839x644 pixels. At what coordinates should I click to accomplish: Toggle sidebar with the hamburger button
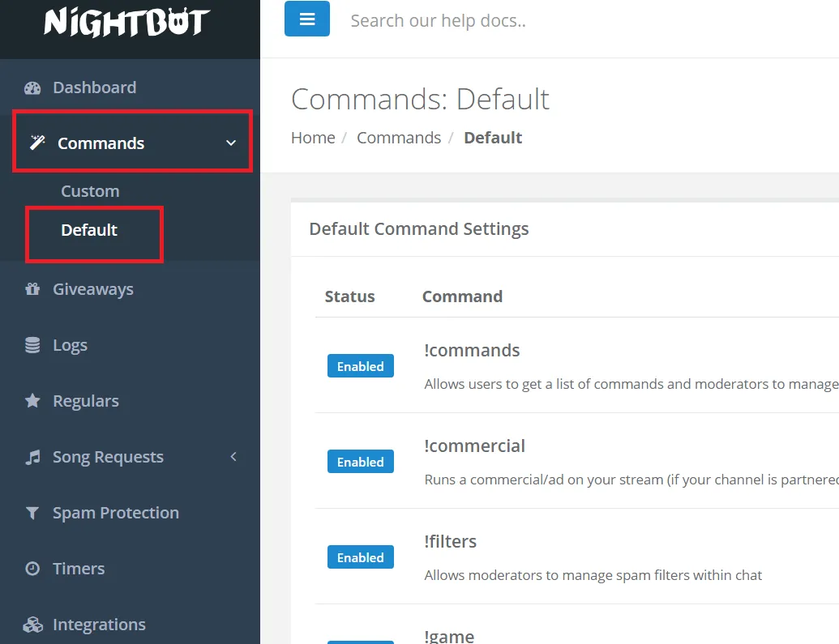[x=307, y=19]
